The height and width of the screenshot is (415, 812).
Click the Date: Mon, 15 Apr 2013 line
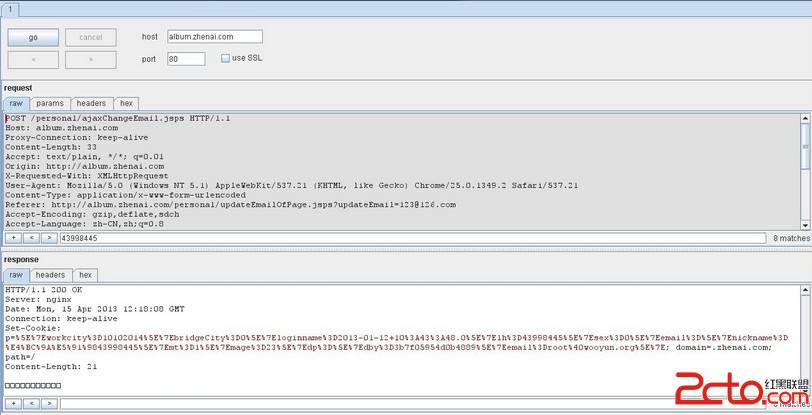[94, 309]
